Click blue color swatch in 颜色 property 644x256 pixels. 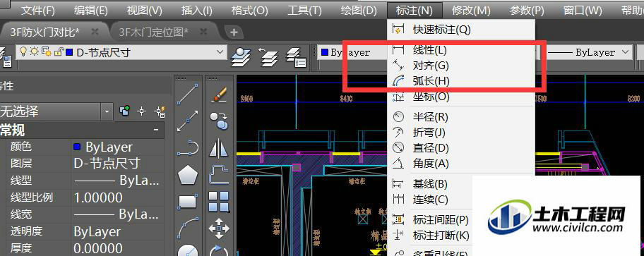point(77,147)
